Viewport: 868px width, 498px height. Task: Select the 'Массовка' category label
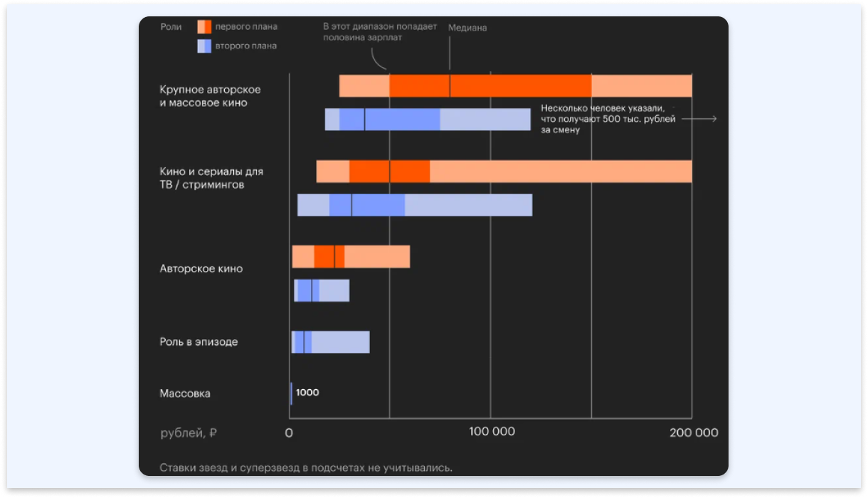(x=185, y=393)
